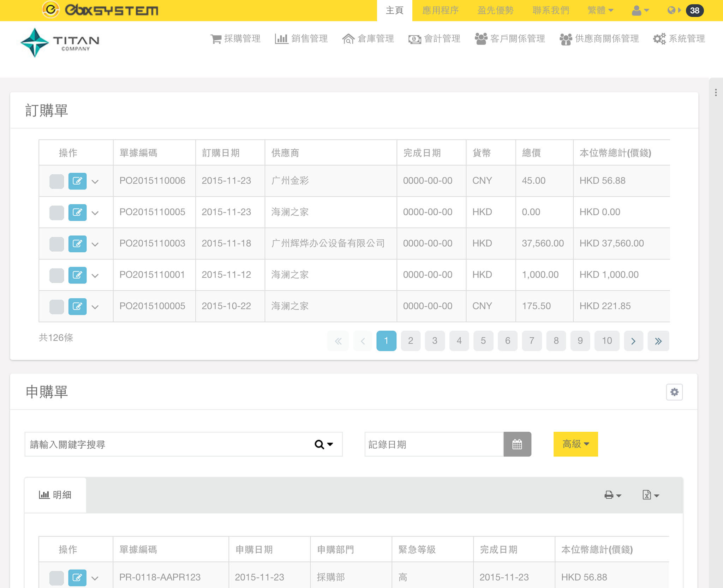Viewport: 723px width, 588px height.
Task: Select the 主頁 tab in top bar
Action: coord(394,11)
